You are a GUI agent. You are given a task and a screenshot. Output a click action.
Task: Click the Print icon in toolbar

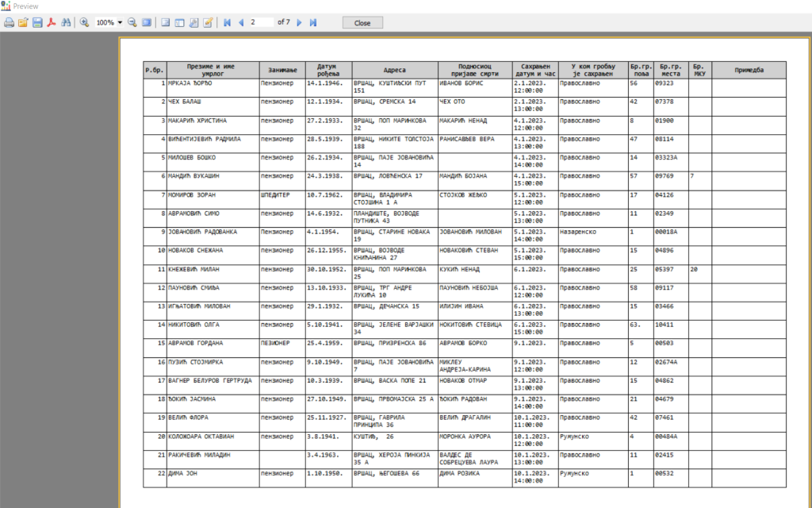pyautogui.click(x=9, y=23)
